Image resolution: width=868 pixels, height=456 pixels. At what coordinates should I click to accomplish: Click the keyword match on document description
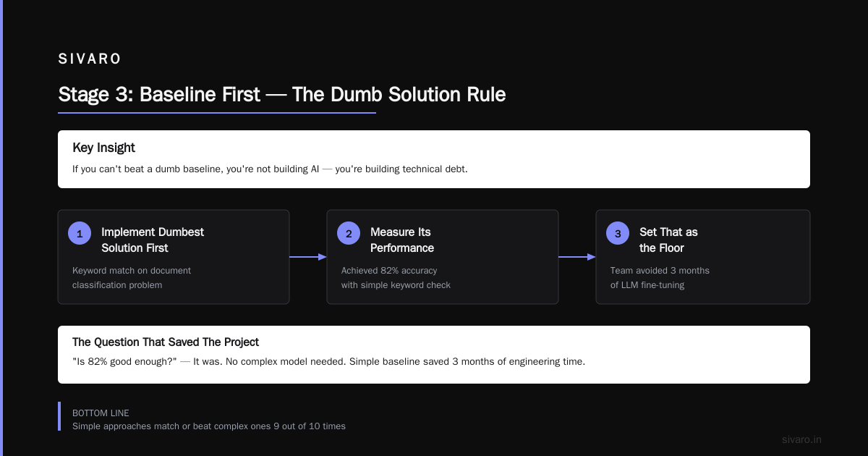[132, 278]
